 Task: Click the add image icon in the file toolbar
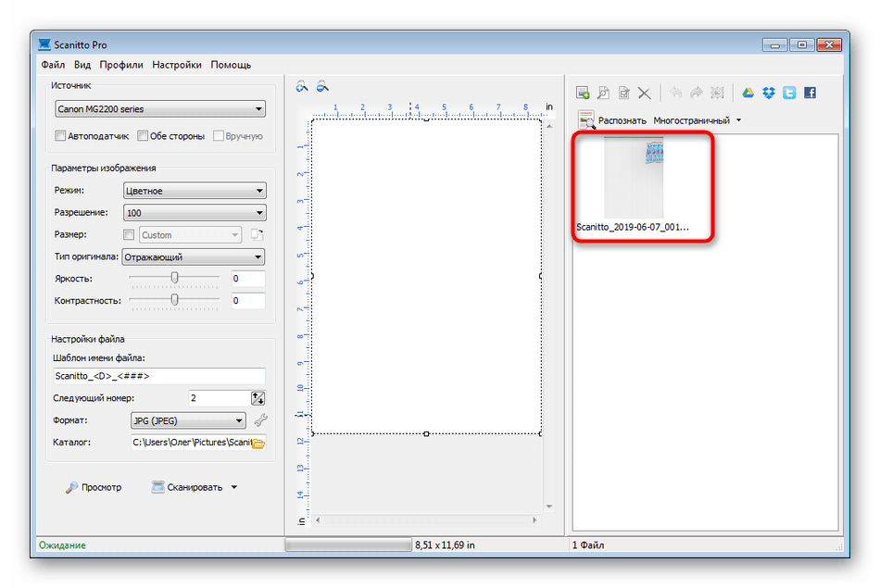[x=583, y=93]
